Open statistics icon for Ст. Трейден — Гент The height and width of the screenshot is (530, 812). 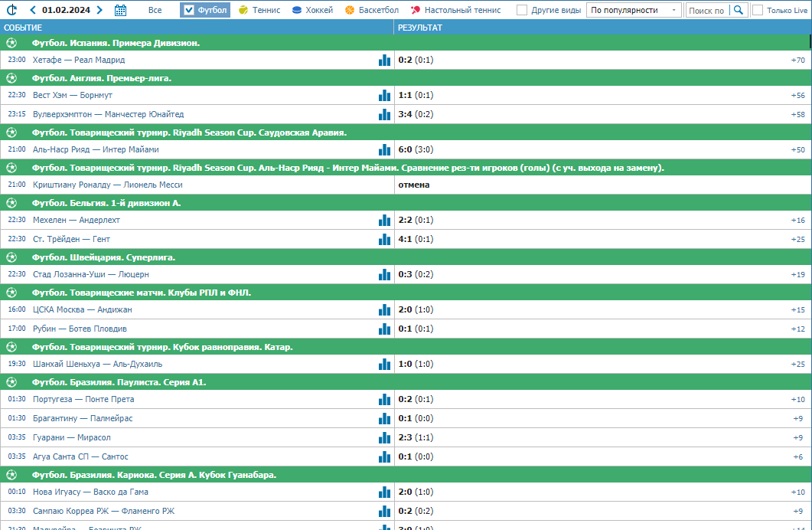(x=384, y=240)
